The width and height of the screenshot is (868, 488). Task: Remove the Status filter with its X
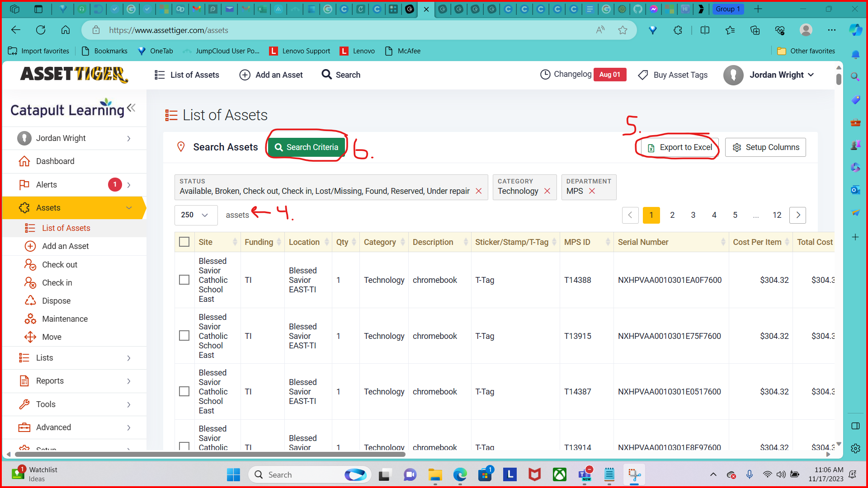479,191
